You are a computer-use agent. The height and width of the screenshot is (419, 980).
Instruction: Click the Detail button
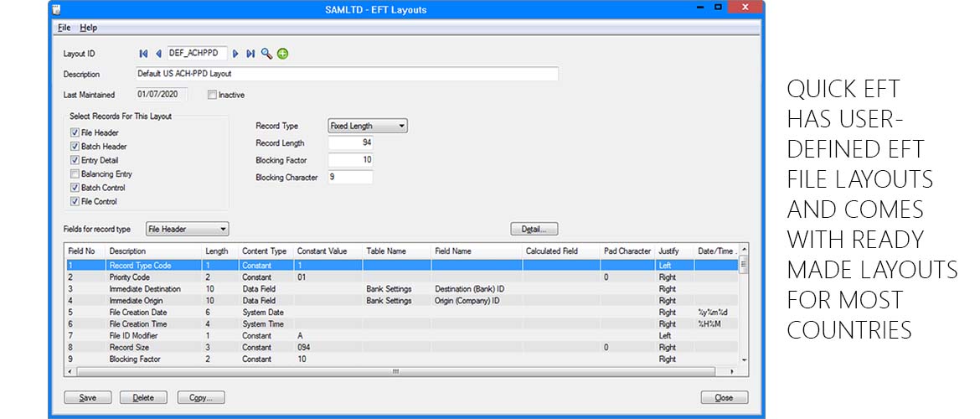click(x=534, y=229)
